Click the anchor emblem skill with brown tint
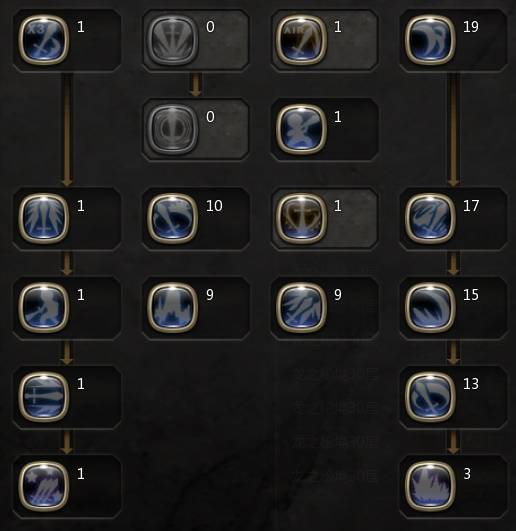Viewport: 516px width, 531px height. [301, 218]
